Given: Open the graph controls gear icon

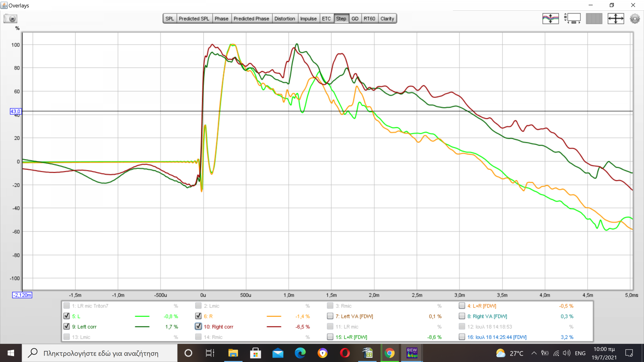Looking at the screenshot, I should [635, 18].
